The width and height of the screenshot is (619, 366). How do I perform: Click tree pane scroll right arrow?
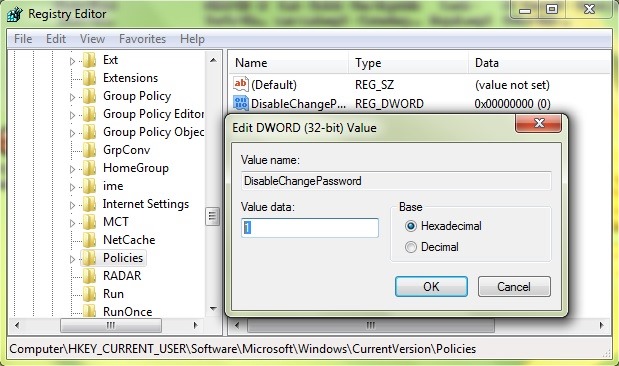pos(195,326)
